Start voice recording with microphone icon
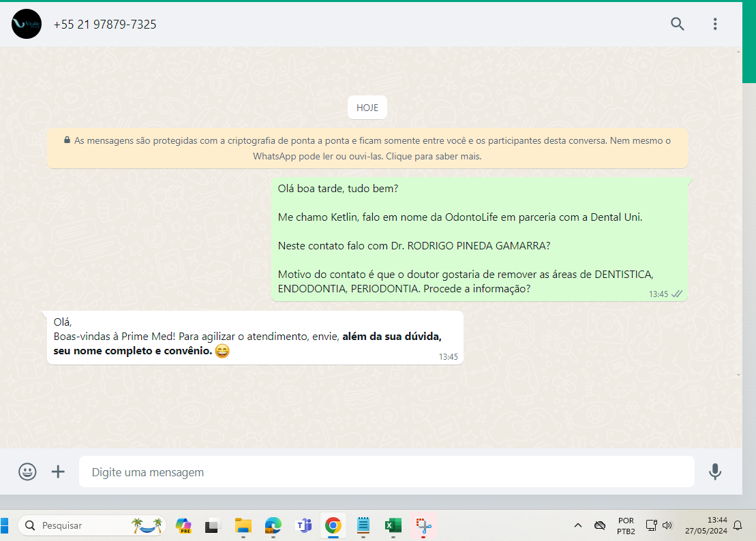Screen dimensions: 756x541 pyautogui.click(x=714, y=472)
